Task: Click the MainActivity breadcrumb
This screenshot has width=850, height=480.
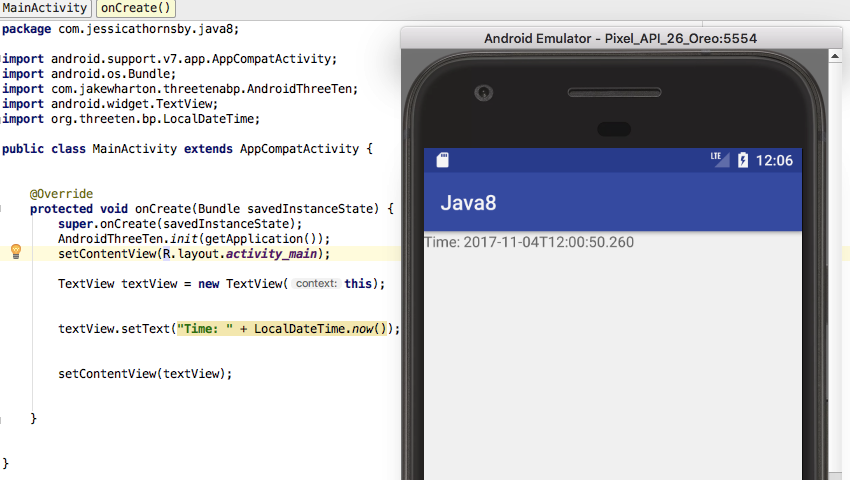Action: pos(45,8)
